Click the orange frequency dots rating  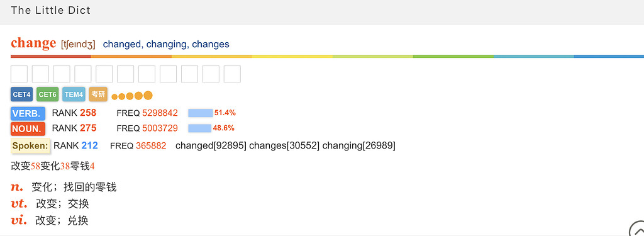click(132, 96)
